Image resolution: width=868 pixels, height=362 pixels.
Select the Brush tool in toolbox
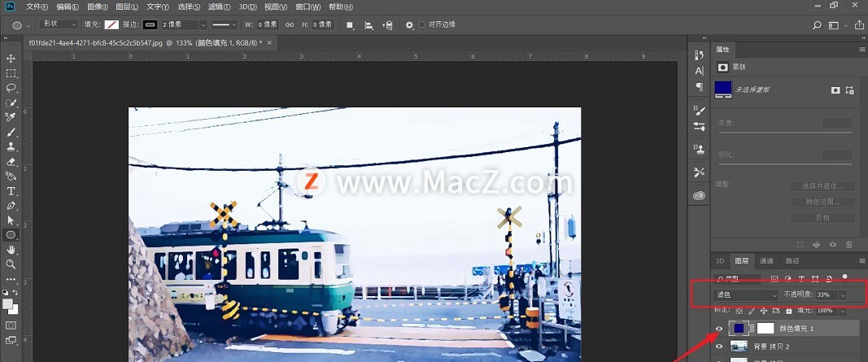point(11,133)
